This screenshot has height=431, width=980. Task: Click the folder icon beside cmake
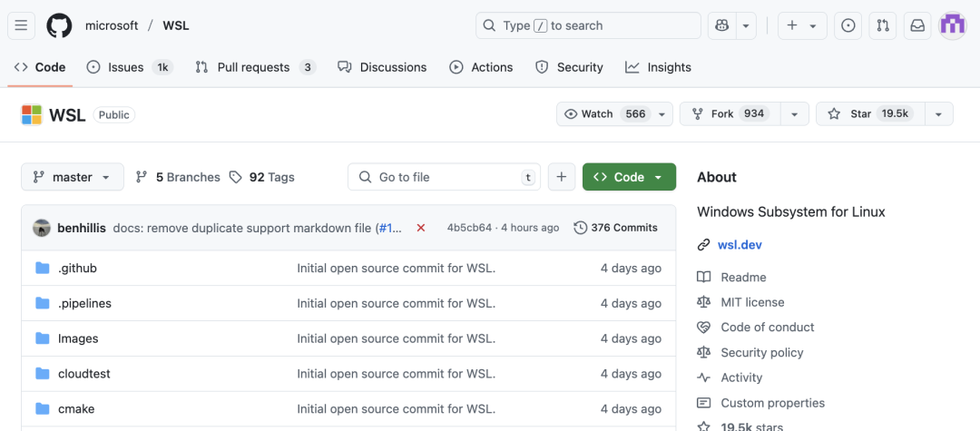[x=43, y=409]
